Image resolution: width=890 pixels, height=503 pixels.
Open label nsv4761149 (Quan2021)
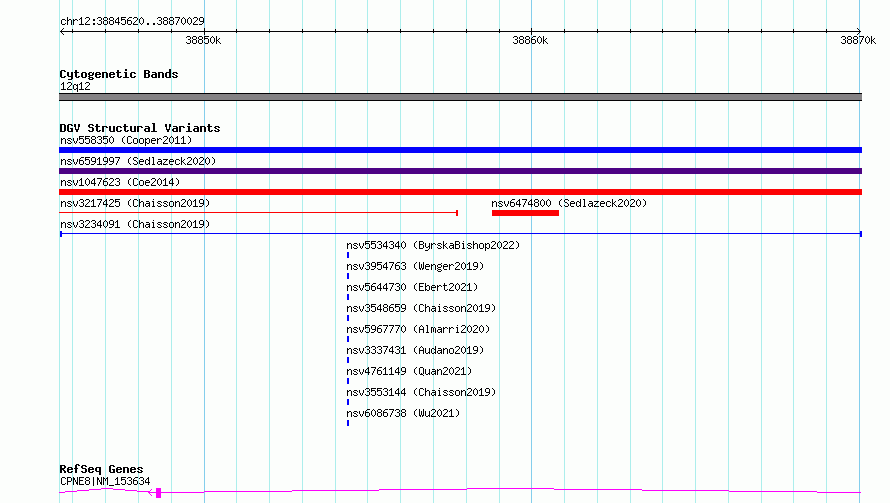409,371
